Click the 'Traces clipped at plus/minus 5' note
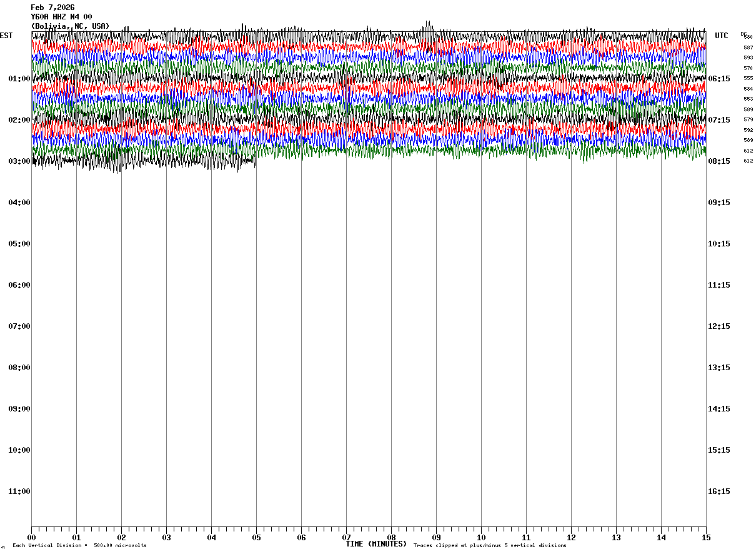Viewport: 756px width, 554px height. pos(490,546)
